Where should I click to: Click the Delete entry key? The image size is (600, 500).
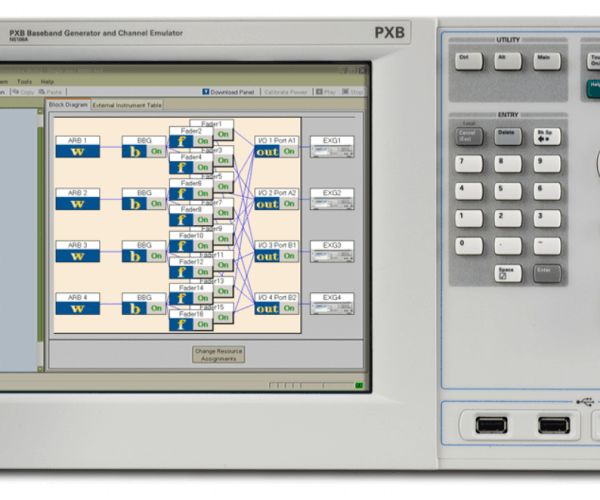pos(508,137)
